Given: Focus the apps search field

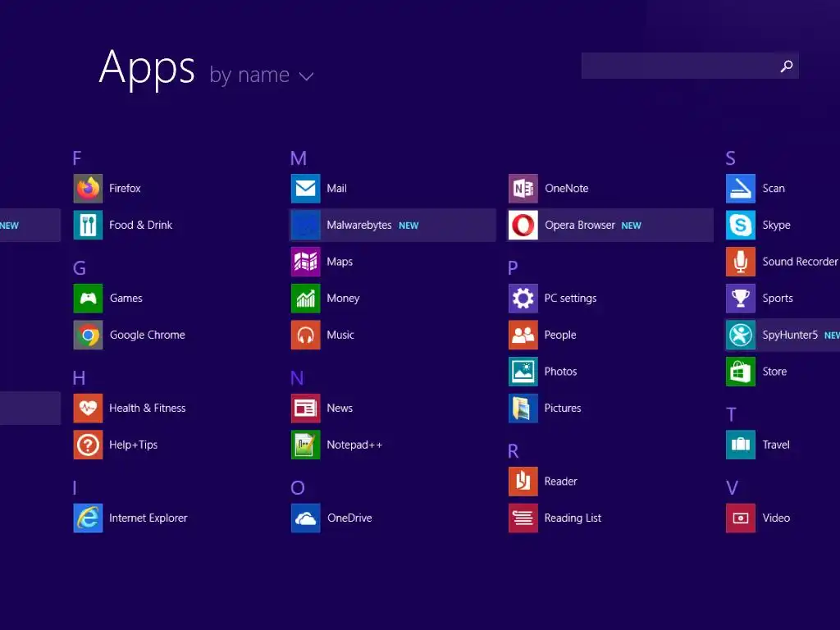Looking at the screenshot, I should (x=690, y=66).
